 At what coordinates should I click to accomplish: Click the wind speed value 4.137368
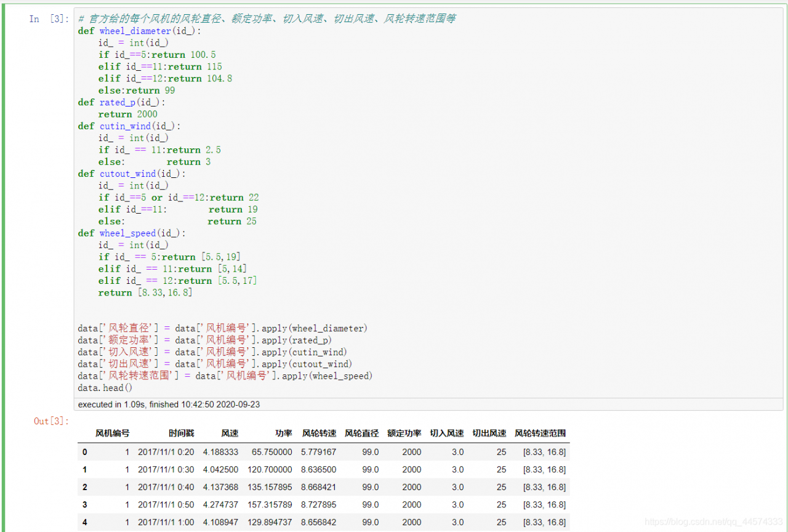[220, 487]
